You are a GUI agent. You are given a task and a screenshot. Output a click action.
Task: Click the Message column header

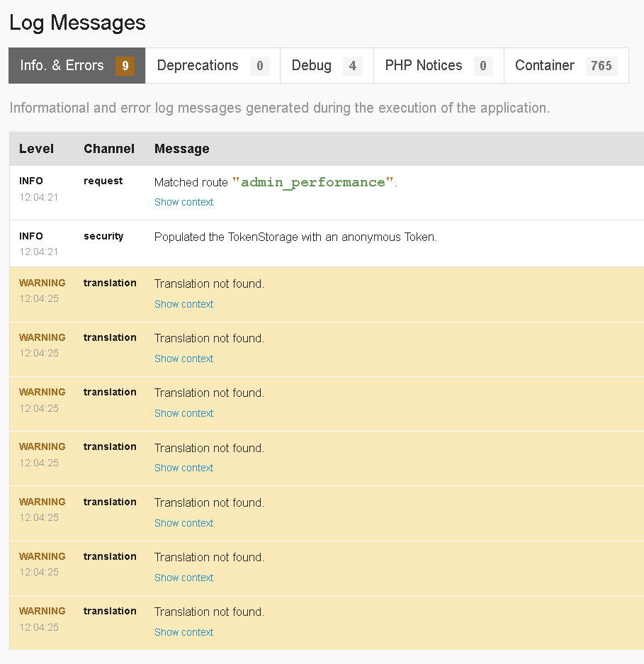182,149
